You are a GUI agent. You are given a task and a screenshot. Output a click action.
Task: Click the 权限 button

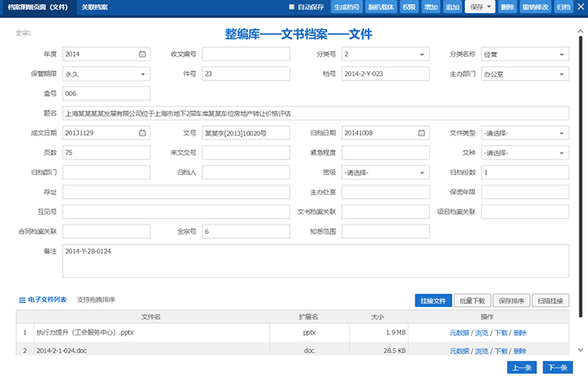coord(409,7)
